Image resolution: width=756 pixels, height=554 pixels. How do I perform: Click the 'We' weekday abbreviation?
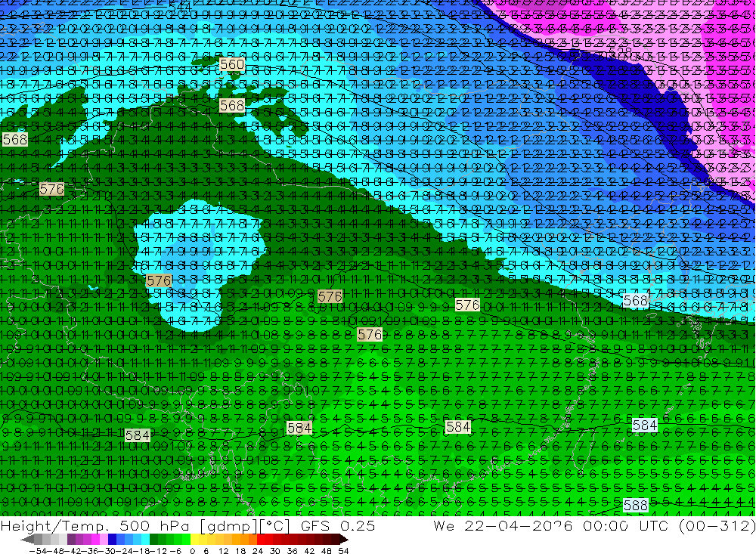pyautogui.click(x=444, y=526)
